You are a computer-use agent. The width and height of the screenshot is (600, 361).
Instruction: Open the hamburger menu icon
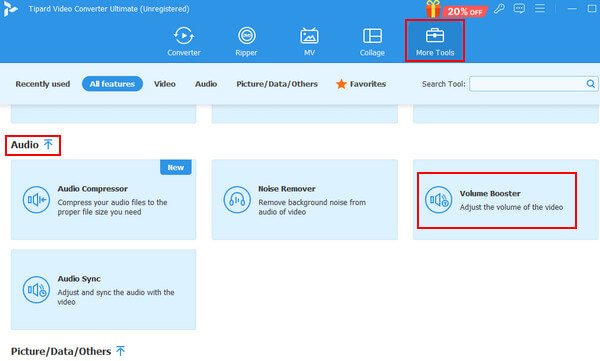540,8
